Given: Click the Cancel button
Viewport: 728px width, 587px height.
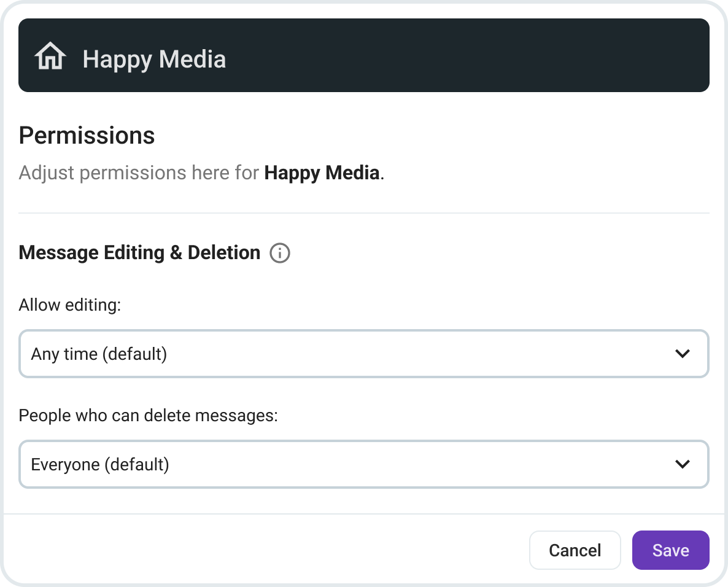Looking at the screenshot, I should click(x=575, y=550).
